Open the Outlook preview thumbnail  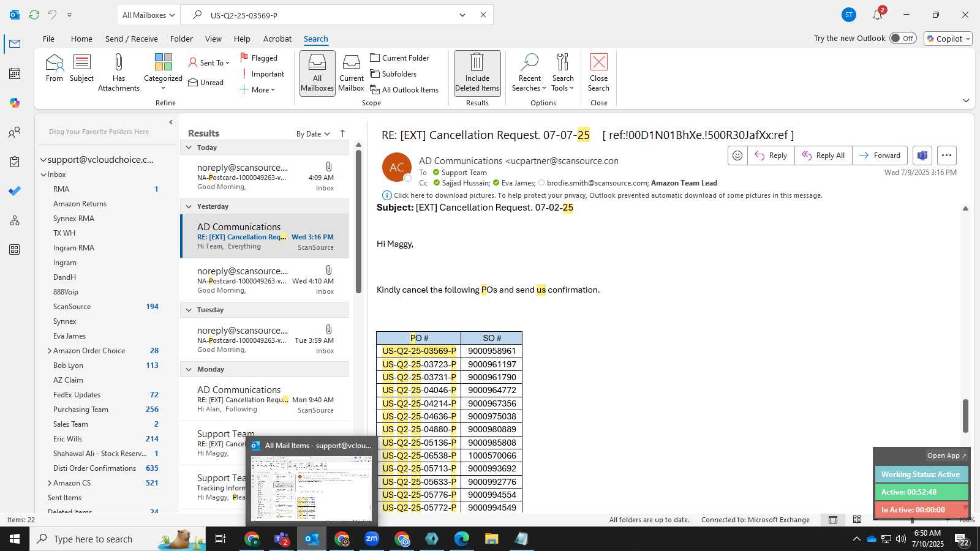[x=312, y=489]
